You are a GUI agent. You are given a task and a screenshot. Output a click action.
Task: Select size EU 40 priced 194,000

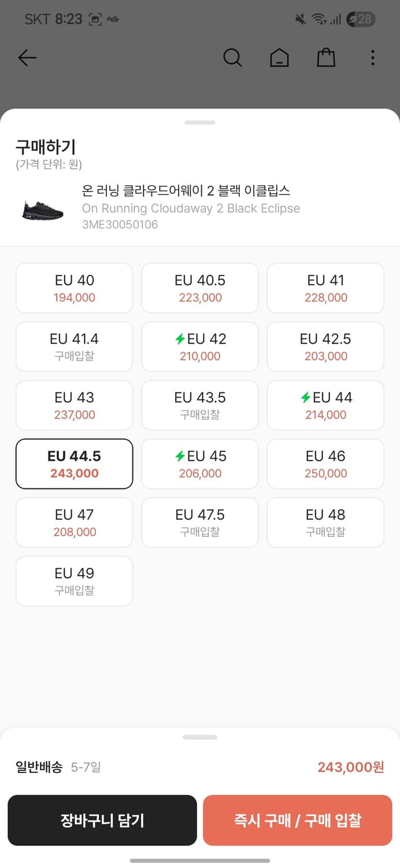click(x=74, y=288)
